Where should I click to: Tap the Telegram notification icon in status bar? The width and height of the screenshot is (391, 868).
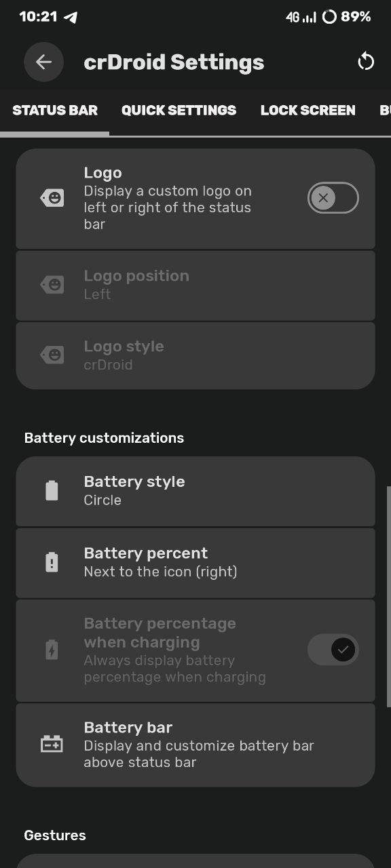(71, 17)
